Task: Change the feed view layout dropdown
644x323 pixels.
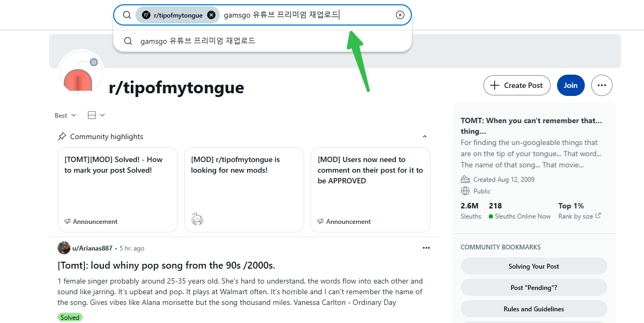Action: coord(96,115)
